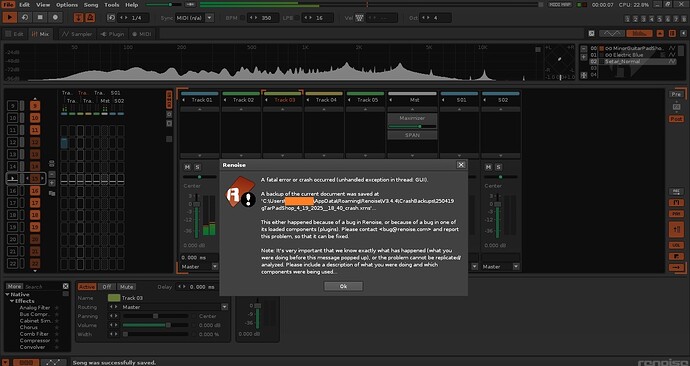Open the Sync MIDI (n/a) dropdown

pyautogui.click(x=209, y=18)
